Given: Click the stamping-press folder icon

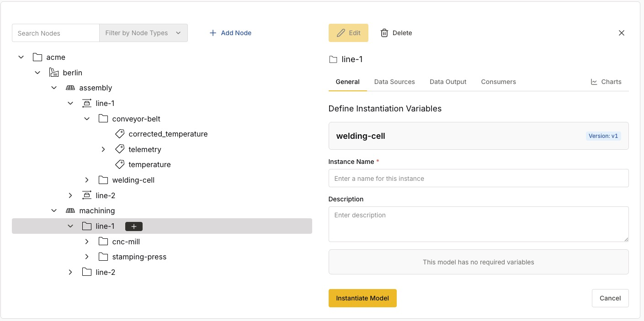Looking at the screenshot, I should pyautogui.click(x=103, y=257).
